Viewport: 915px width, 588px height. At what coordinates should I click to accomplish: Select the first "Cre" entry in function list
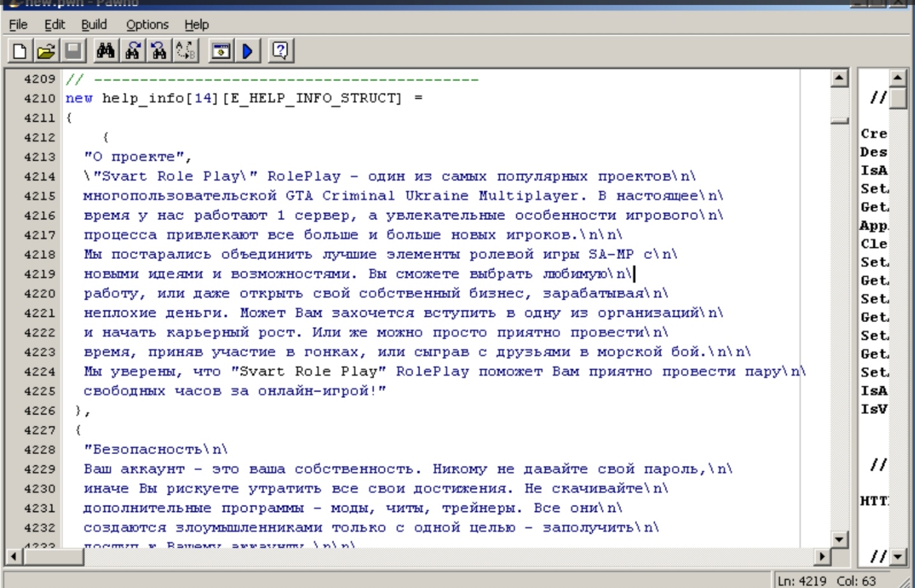click(874, 134)
